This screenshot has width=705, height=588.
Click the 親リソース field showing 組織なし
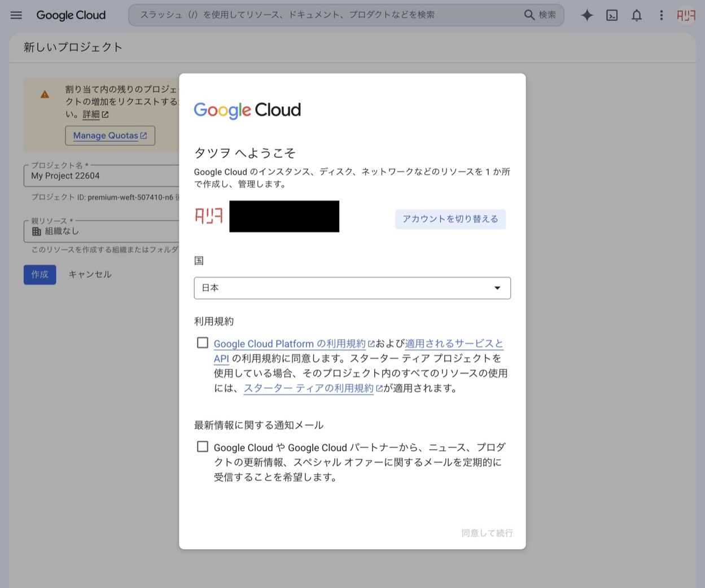coord(102,231)
